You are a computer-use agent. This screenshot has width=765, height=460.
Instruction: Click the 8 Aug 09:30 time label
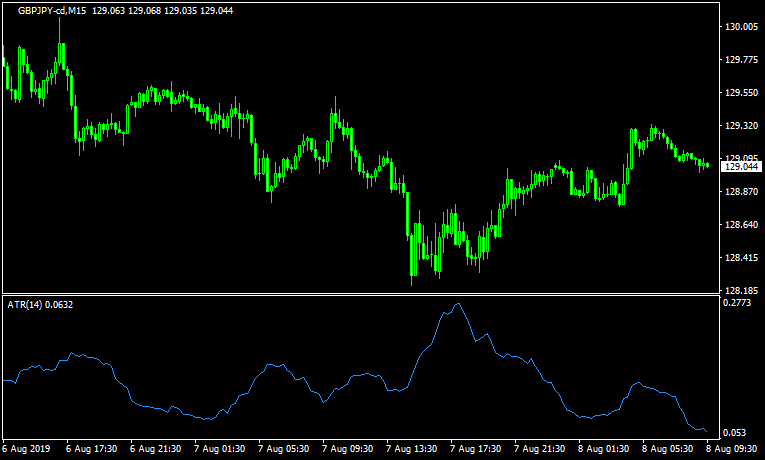(732, 449)
